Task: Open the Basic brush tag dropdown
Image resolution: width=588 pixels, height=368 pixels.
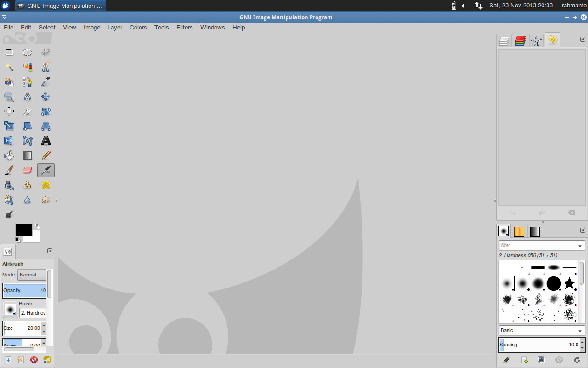Action: [x=542, y=330]
